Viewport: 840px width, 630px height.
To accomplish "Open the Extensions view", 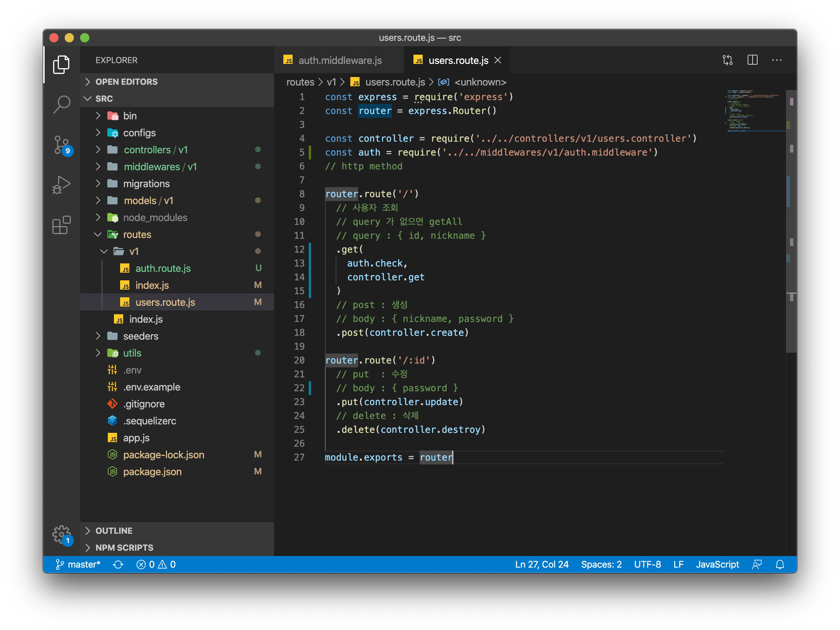I will [x=62, y=225].
